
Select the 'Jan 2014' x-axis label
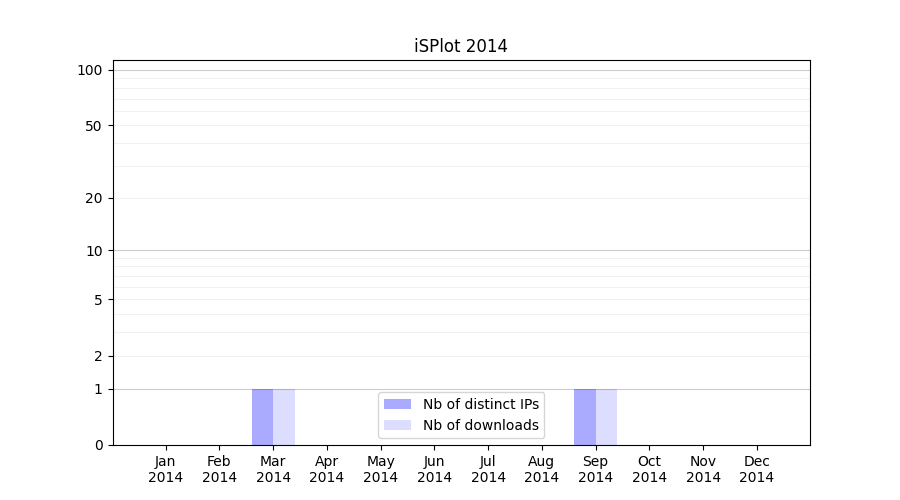tap(166, 469)
